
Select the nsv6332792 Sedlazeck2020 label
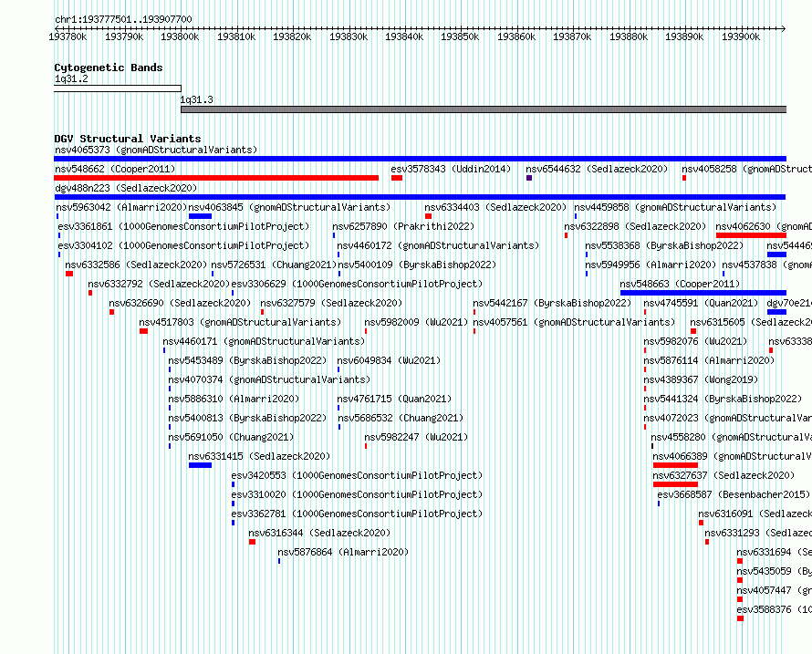coord(159,284)
